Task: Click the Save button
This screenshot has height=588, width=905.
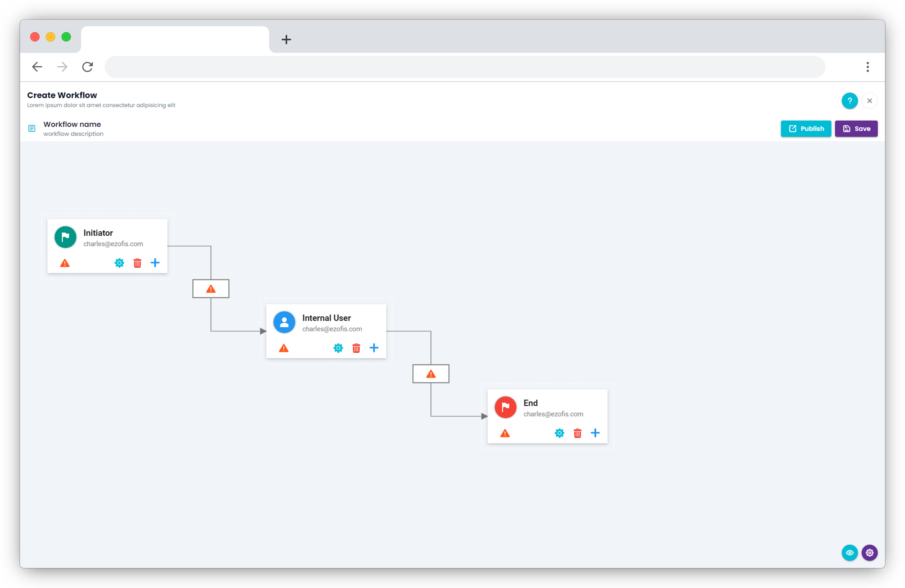Action: (856, 128)
